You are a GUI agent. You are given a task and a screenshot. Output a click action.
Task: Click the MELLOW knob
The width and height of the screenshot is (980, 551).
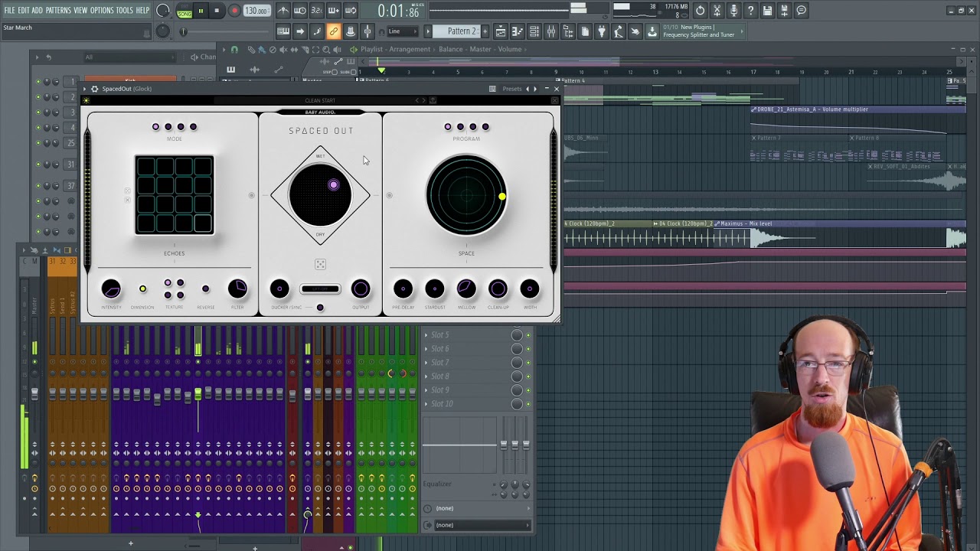click(x=466, y=289)
